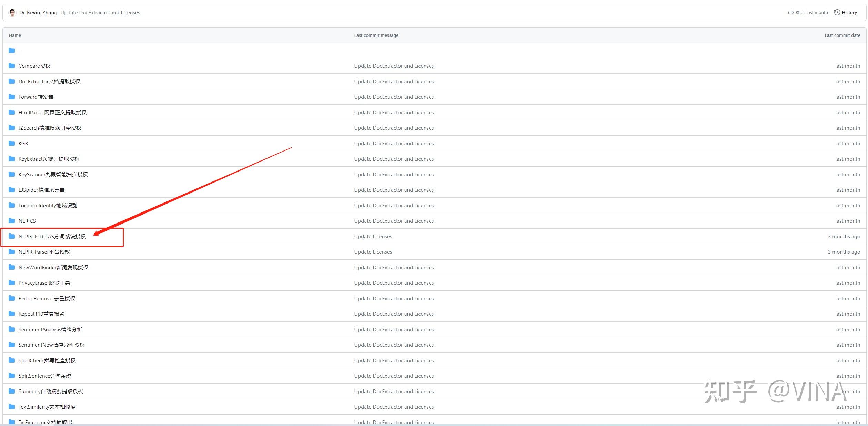
Task: Open TextSimilarity文本相似度 folder
Action: tap(47, 407)
